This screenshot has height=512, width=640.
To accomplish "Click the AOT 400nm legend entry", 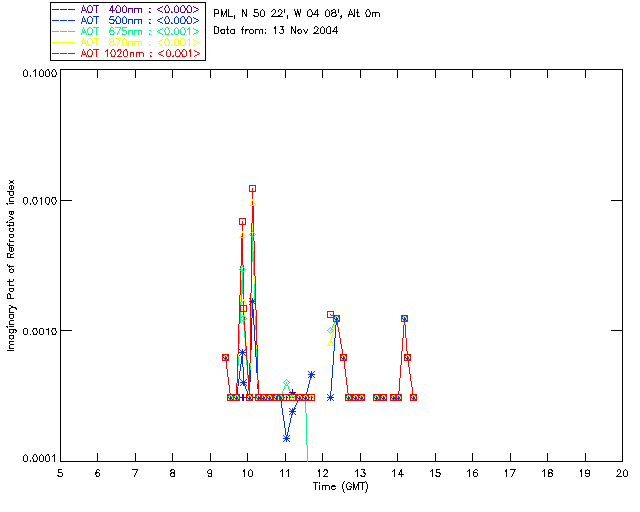I will click(x=127, y=9).
